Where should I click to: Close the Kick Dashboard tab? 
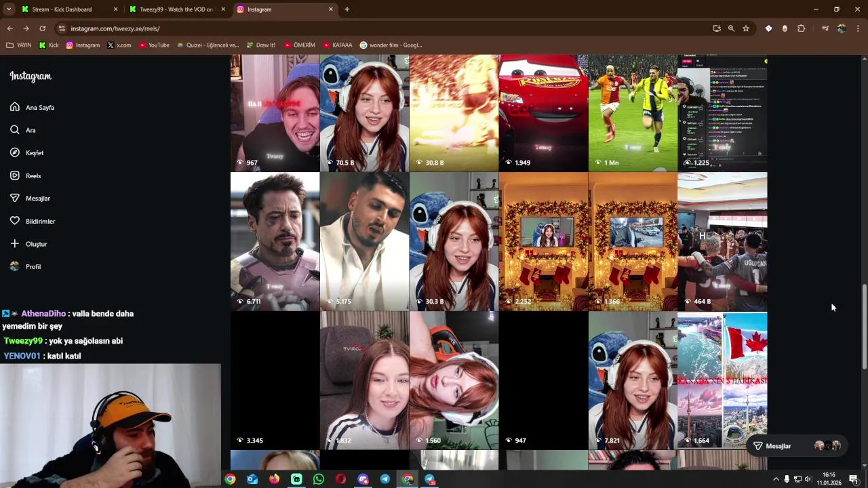click(x=115, y=9)
